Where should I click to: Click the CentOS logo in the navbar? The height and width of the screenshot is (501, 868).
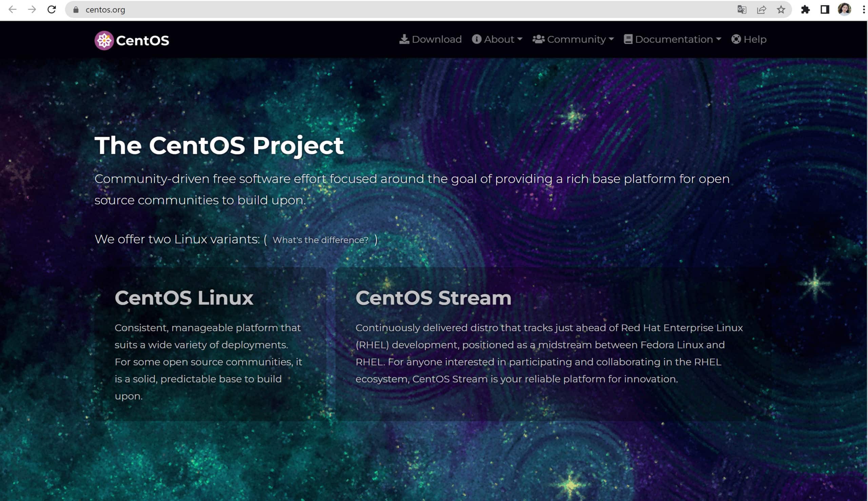[132, 40]
